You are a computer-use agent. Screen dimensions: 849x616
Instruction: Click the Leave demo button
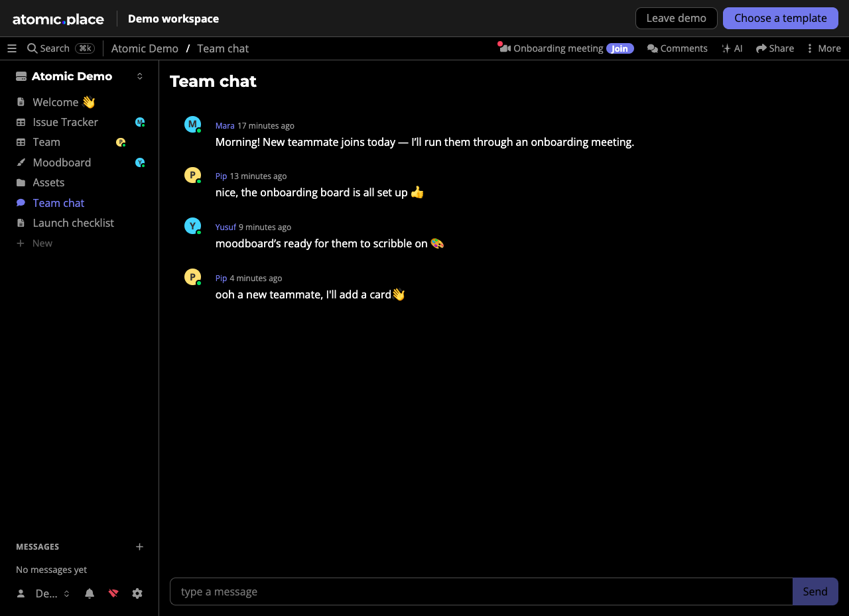[677, 18]
